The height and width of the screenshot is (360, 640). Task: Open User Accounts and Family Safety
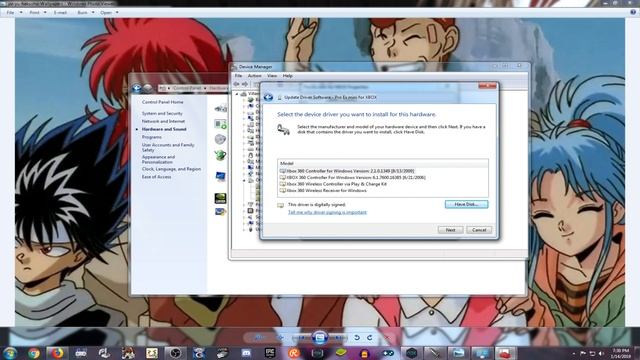(168, 147)
